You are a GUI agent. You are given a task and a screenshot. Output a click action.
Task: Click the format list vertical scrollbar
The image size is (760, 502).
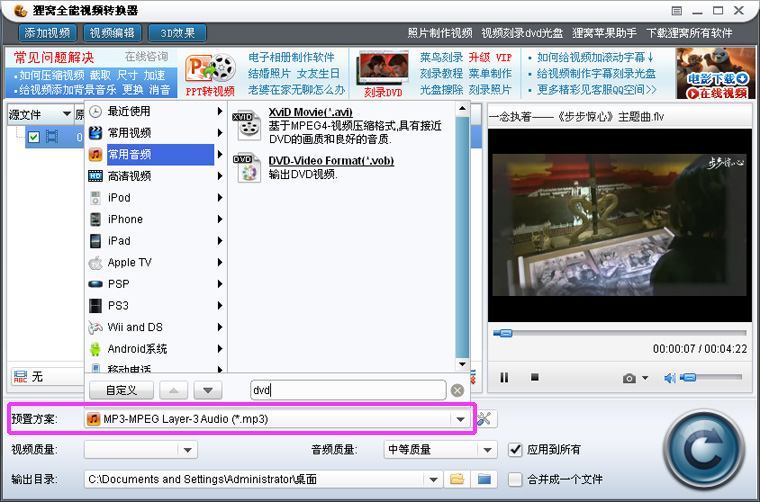tap(462, 237)
